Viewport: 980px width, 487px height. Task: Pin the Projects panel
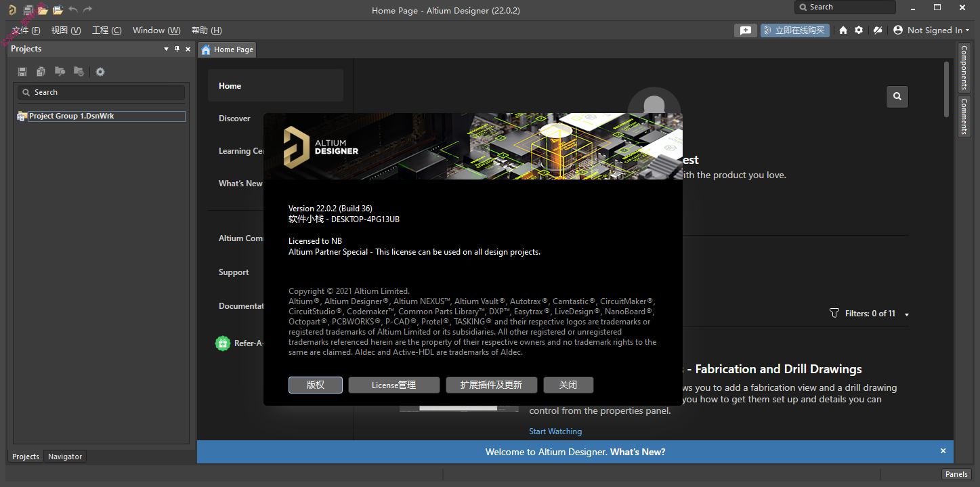tap(177, 49)
